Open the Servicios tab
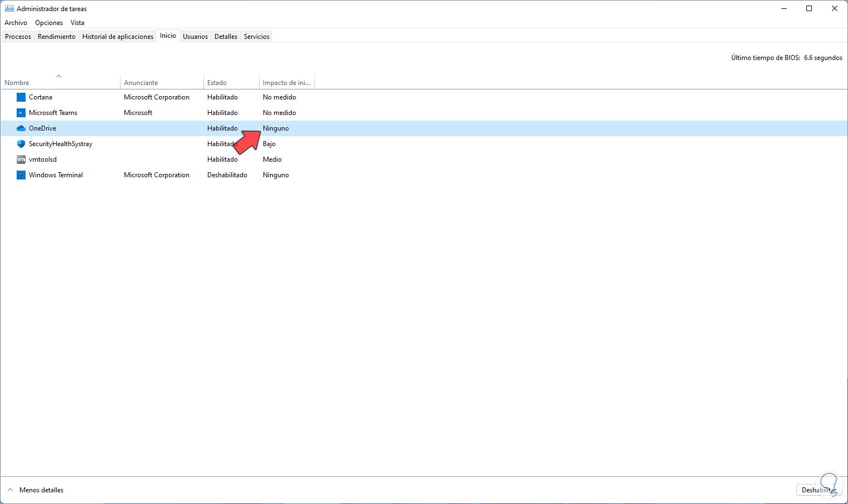 (257, 37)
